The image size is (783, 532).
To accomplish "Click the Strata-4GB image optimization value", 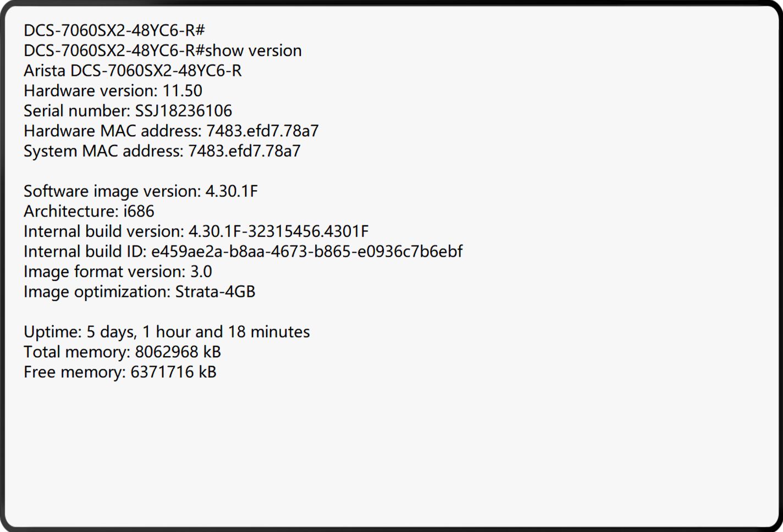I will coord(215,292).
